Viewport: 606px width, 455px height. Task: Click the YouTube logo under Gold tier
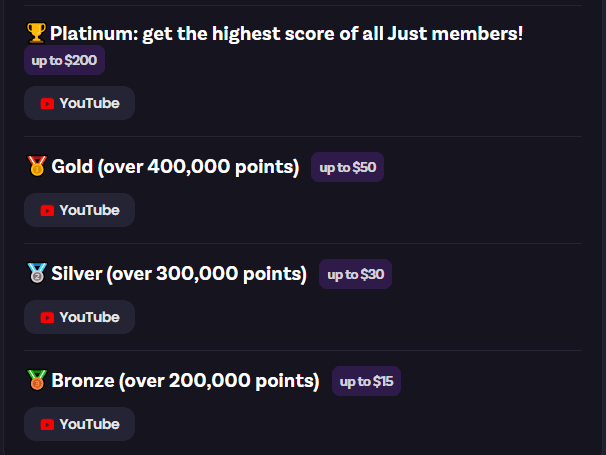[x=47, y=210]
